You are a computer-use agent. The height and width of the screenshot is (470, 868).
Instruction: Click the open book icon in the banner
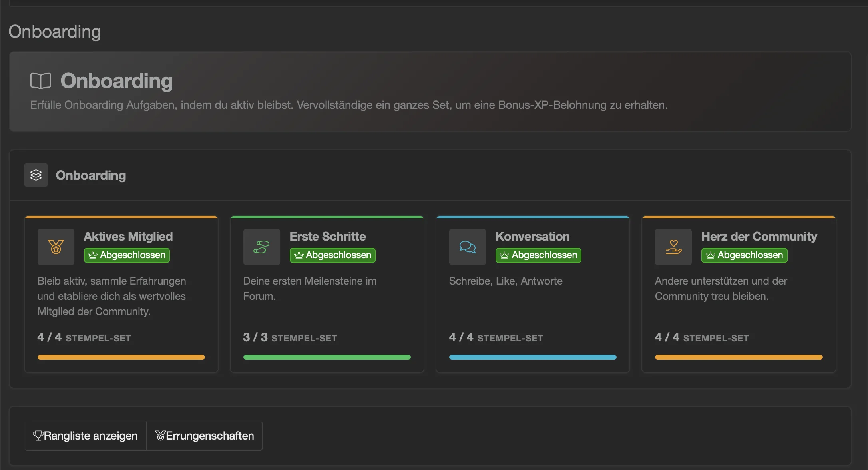point(41,81)
